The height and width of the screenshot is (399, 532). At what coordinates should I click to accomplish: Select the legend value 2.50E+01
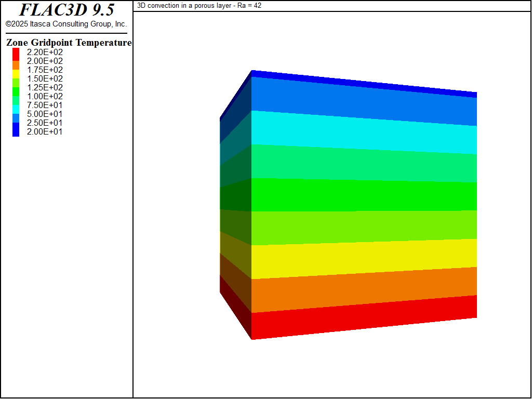(45, 123)
